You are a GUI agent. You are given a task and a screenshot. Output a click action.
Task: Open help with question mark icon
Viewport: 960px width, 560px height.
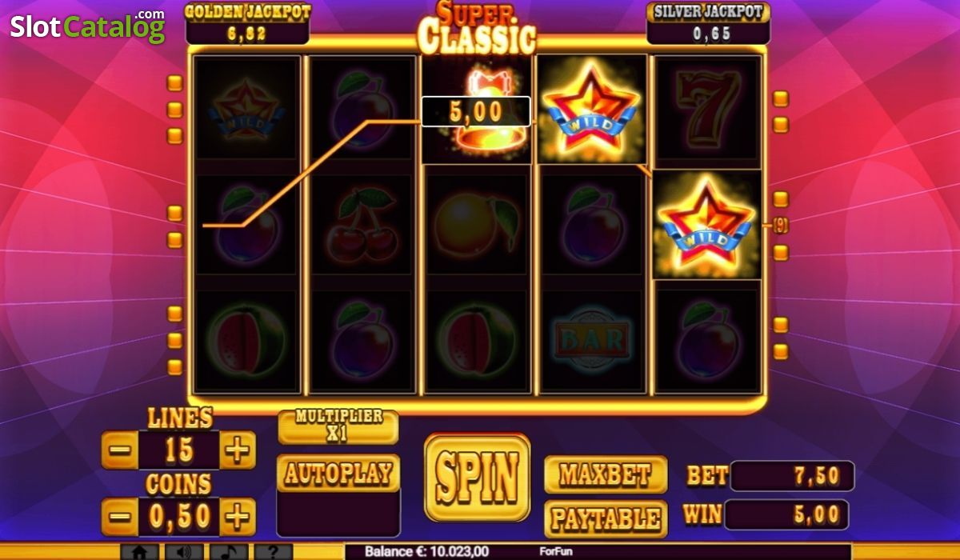pos(274,552)
